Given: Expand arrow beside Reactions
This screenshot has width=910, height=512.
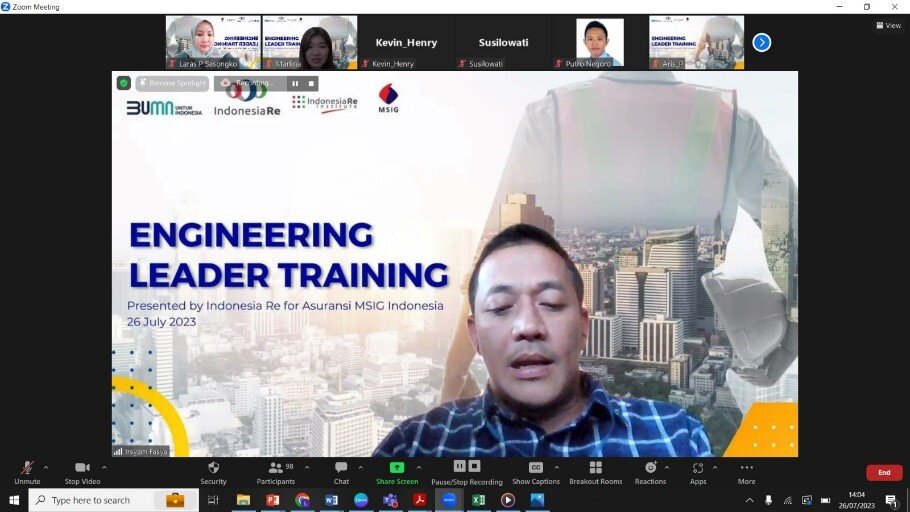Looking at the screenshot, I should (x=666, y=467).
